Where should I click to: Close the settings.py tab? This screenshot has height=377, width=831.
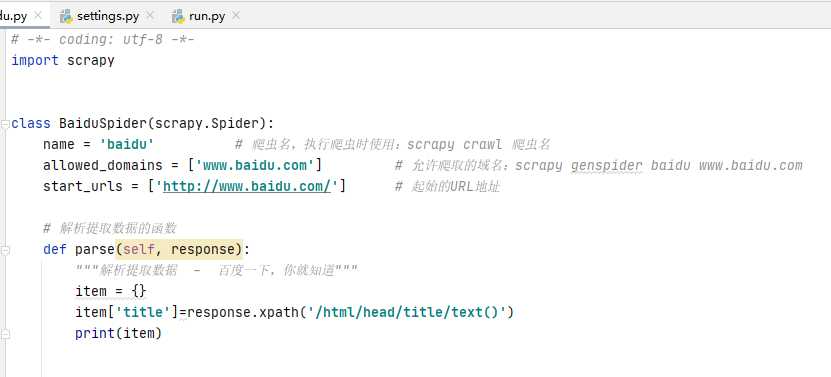(x=150, y=16)
